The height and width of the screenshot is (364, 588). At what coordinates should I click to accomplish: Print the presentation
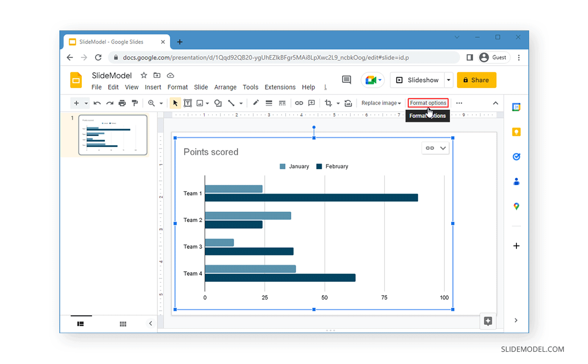click(122, 103)
